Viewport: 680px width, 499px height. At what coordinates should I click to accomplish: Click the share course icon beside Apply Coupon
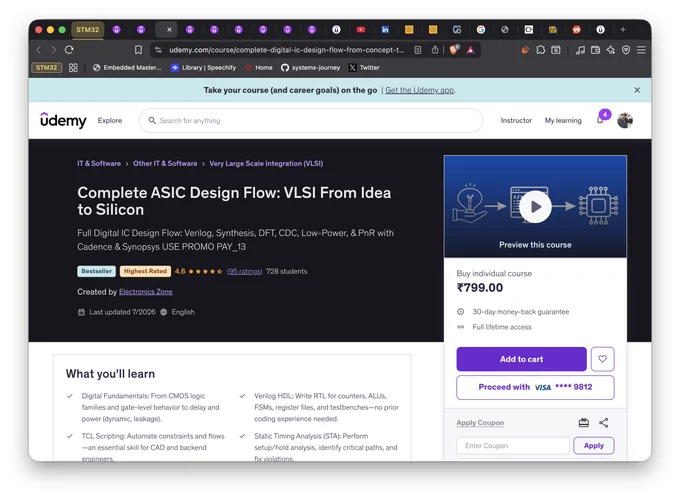604,423
